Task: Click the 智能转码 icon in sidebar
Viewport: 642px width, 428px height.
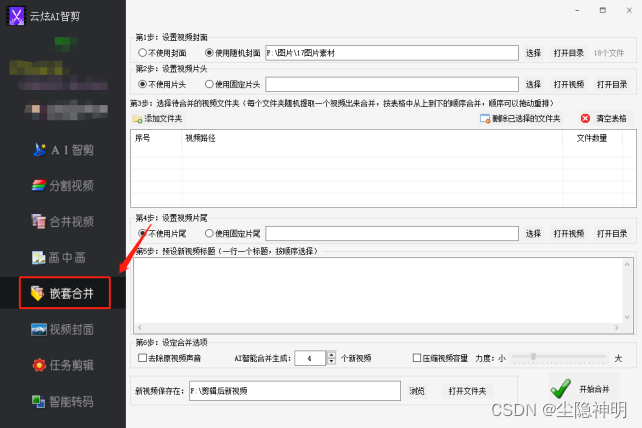Action: pyautogui.click(x=38, y=401)
